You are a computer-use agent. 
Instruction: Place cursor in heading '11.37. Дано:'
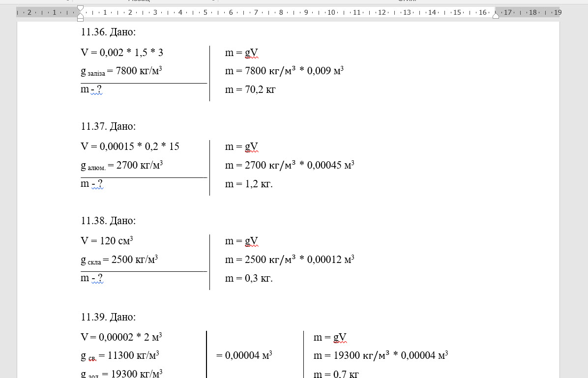tap(108, 126)
